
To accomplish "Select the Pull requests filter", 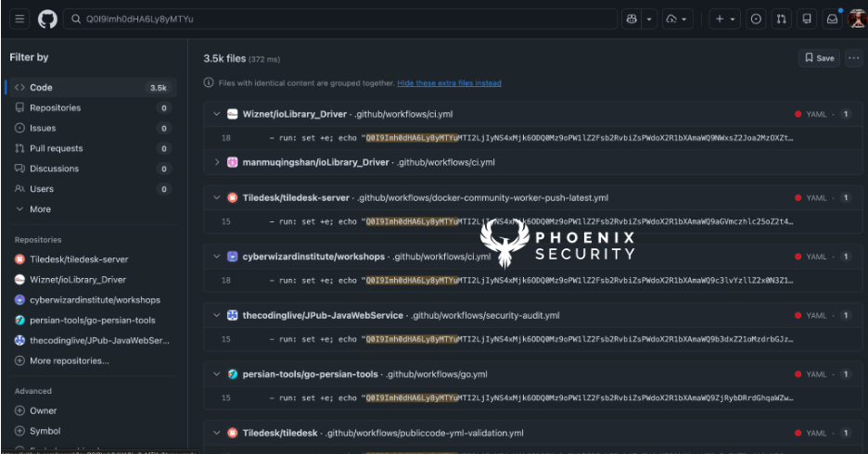I will (93, 148).
